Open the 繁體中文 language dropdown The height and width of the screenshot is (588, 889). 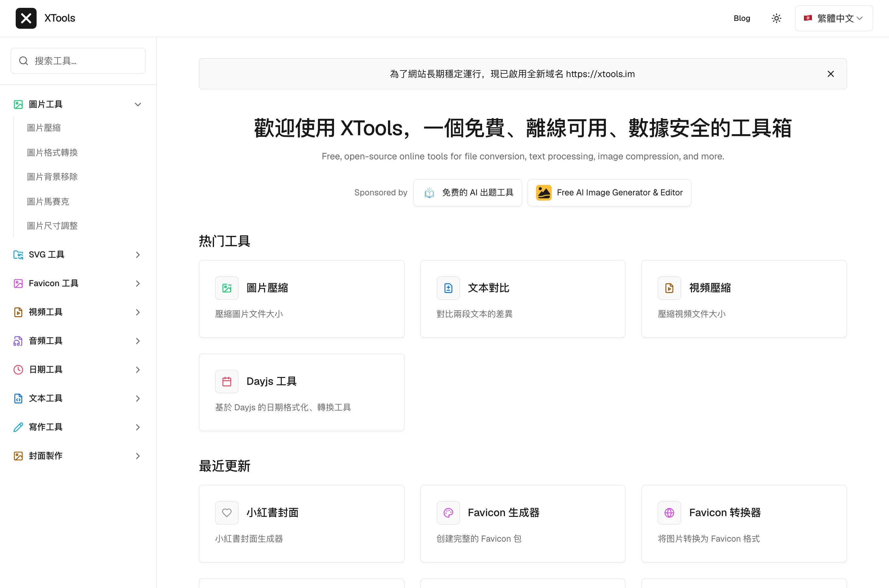(x=833, y=18)
